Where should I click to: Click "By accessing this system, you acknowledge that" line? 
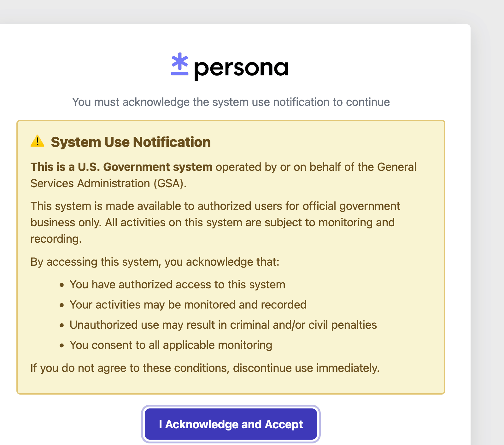point(155,262)
